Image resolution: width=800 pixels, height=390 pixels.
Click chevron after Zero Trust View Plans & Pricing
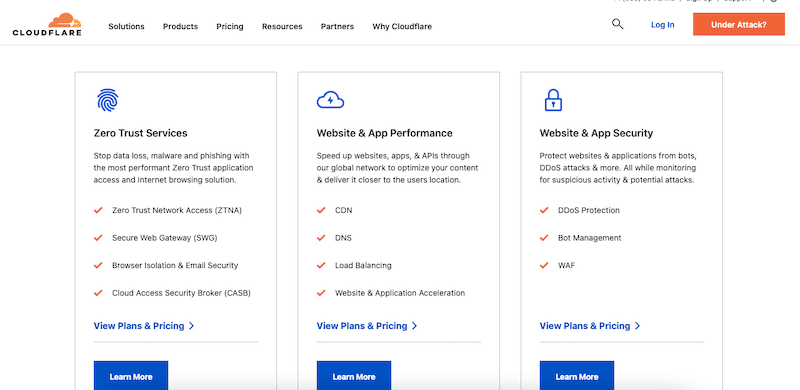pyautogui.click(x=192, y=326)
